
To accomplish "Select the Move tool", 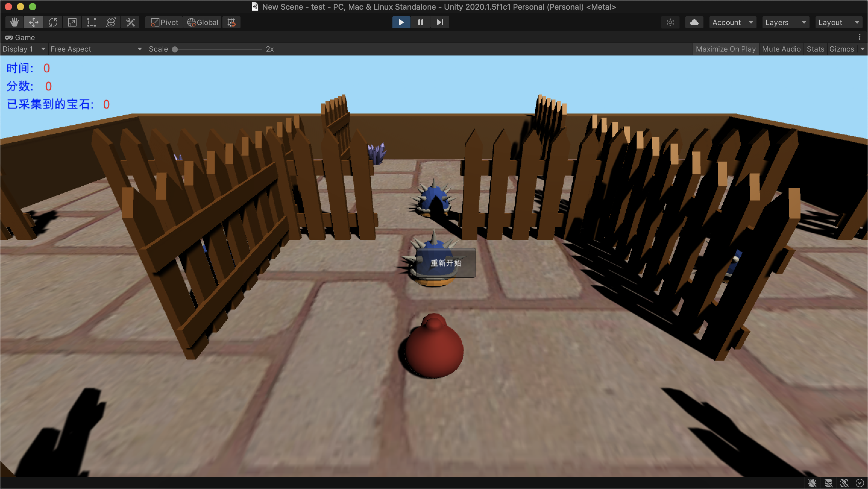I will 33,22.
